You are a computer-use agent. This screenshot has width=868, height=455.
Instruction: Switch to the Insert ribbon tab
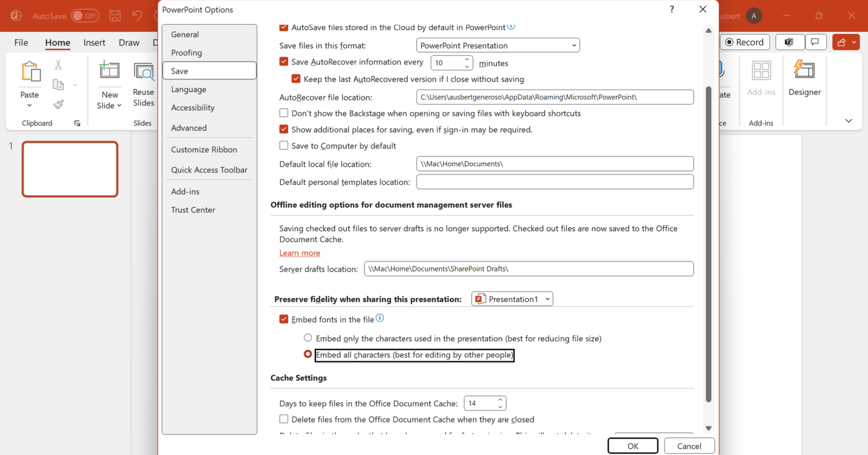[94, 42]
